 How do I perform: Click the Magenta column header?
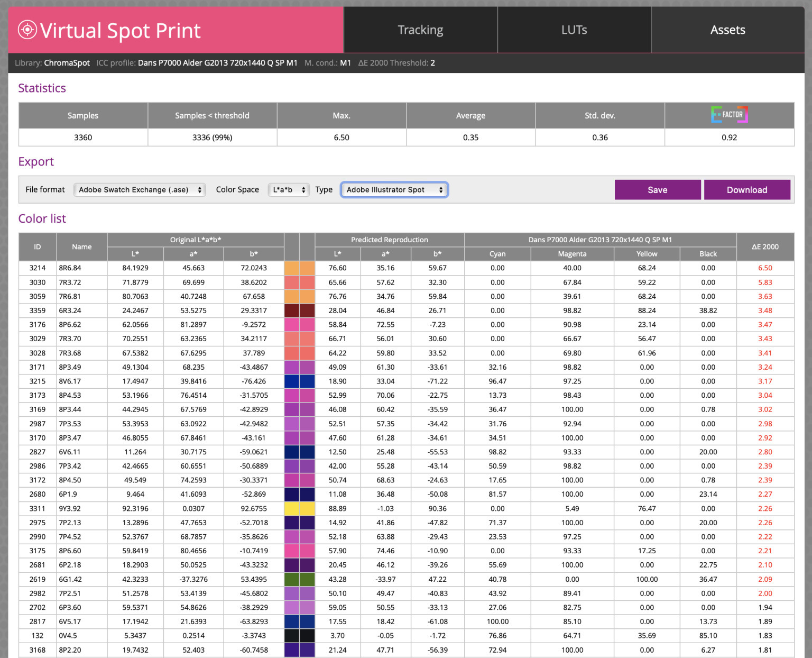pos(572,254)
